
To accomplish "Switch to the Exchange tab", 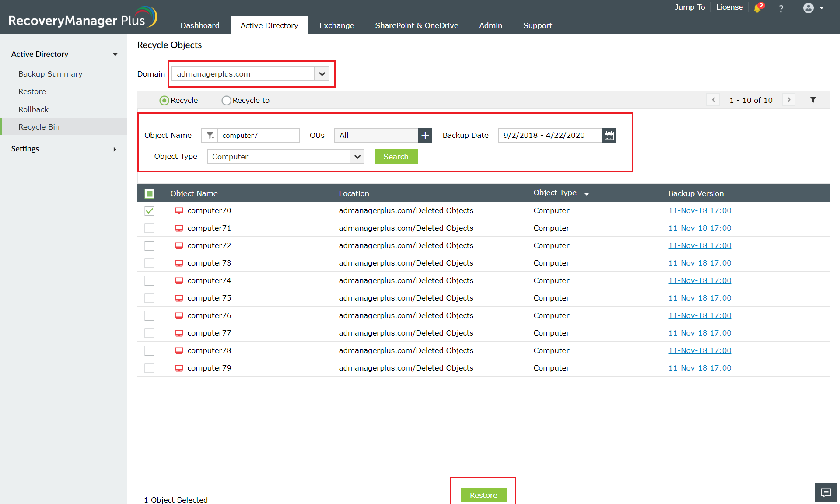I will click(x=336, y=25).
